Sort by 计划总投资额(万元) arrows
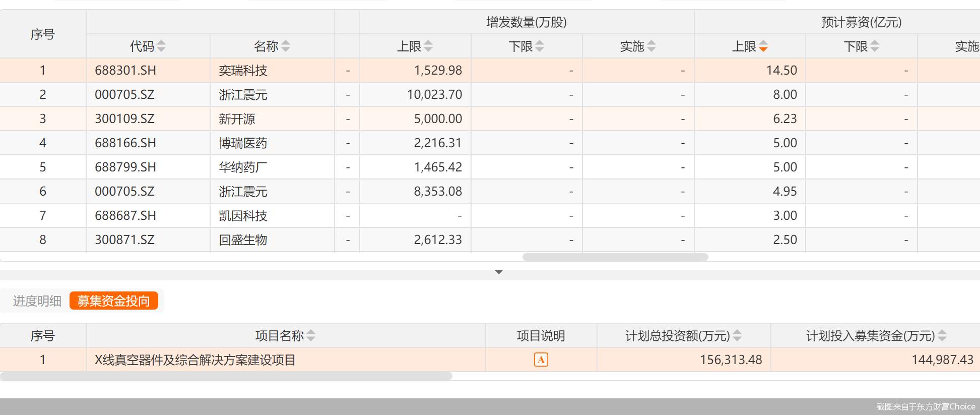 (737, 336)
